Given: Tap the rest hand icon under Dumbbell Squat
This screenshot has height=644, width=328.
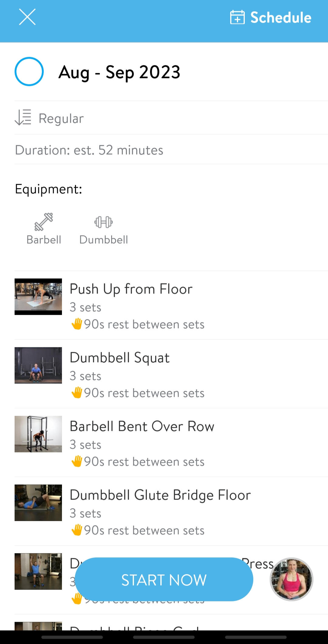Looking at the screenshot, I should 77,393.
